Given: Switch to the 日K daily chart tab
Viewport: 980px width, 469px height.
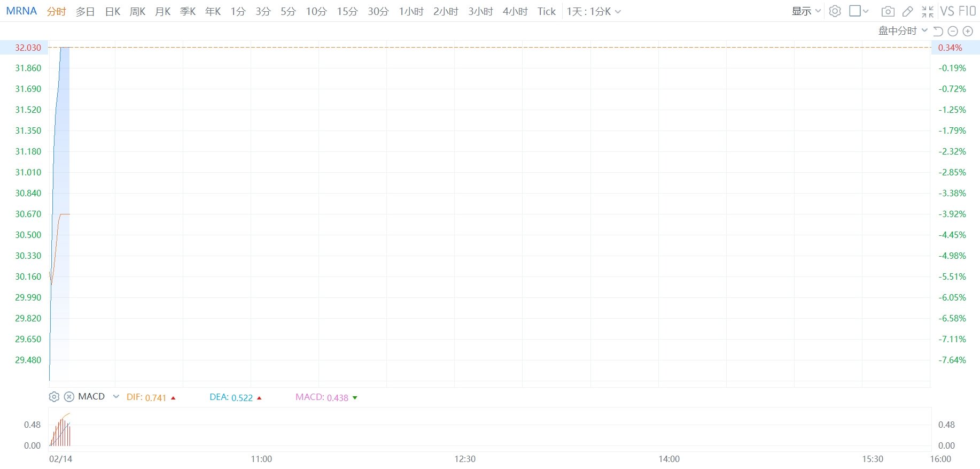Looking at the screenshot, I should pyautogui.click(x=113, y=11).
